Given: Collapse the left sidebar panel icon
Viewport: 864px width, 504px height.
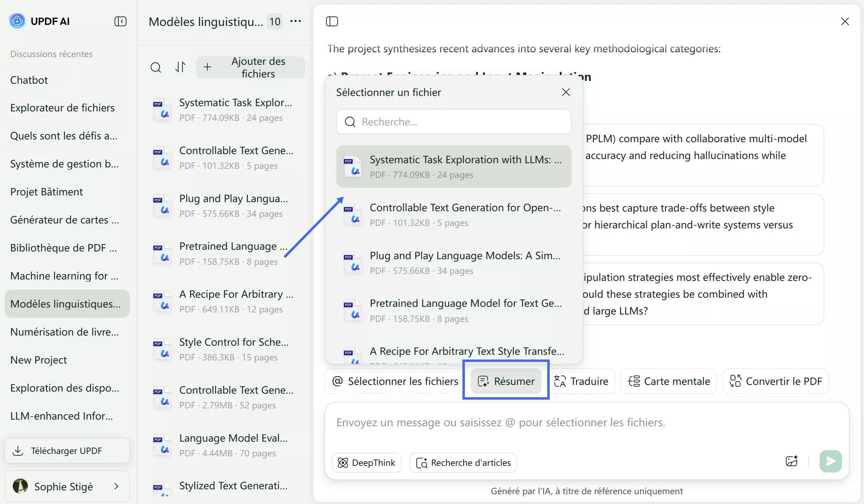Looking at the screenshot, I should click(x=120, y=21).
